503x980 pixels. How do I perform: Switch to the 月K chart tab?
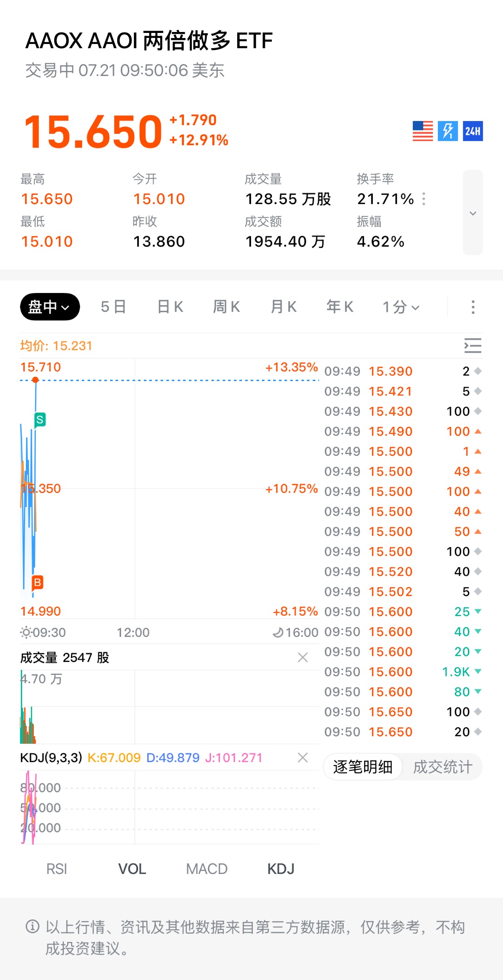coord(283,307)
